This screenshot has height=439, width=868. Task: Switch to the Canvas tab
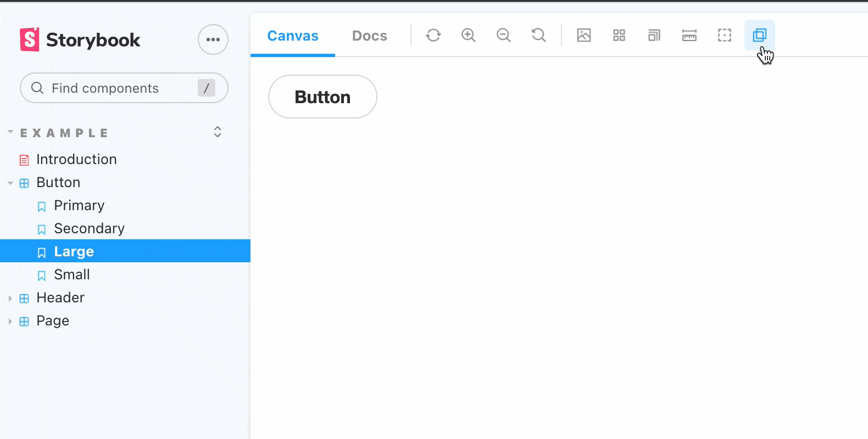[293, 36]
